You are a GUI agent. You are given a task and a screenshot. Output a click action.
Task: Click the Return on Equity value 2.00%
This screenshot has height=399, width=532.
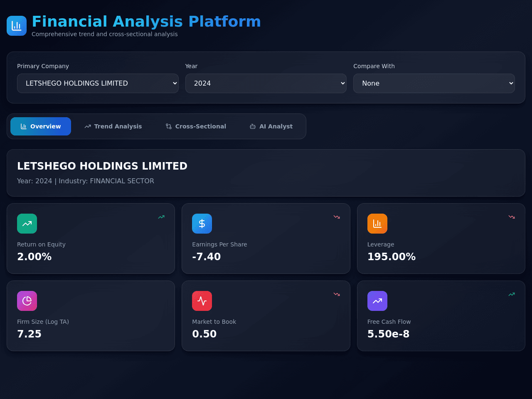pos(34,256)
